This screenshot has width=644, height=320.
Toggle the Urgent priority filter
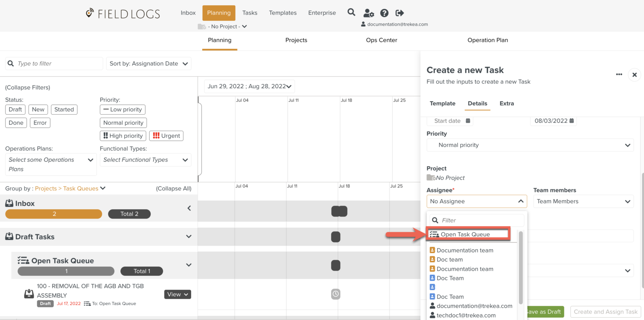pos(166,136)
